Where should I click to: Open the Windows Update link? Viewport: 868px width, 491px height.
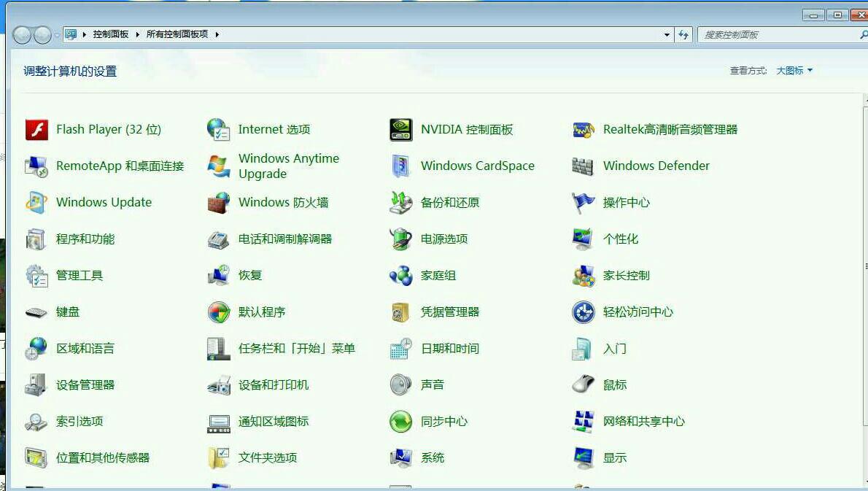(x=104, y=203)
